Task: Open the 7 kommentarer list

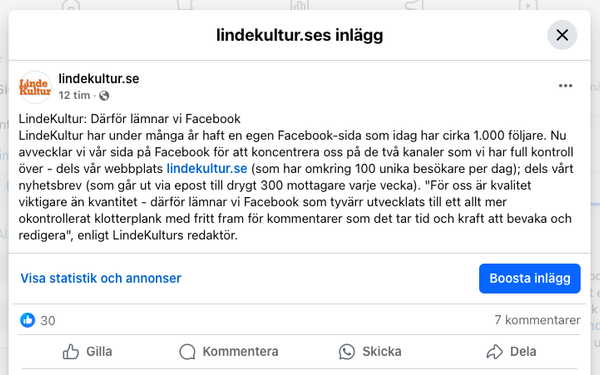Action: 537,320
